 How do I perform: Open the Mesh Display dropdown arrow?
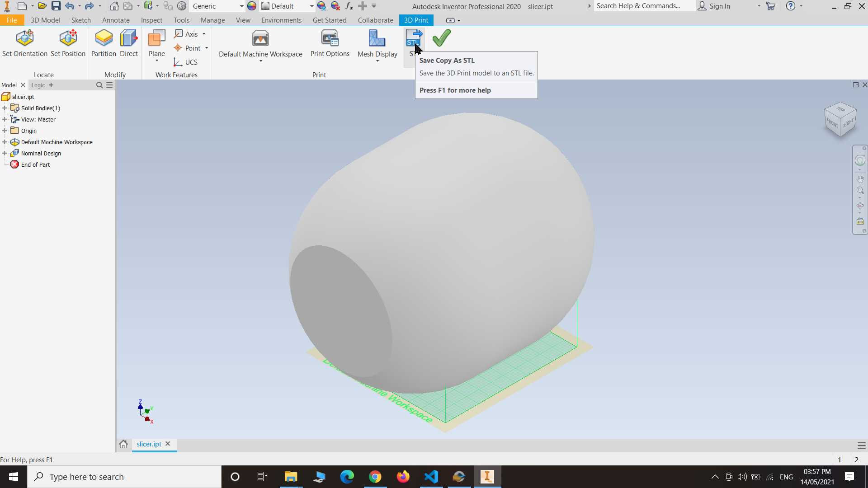click(377, 61)
